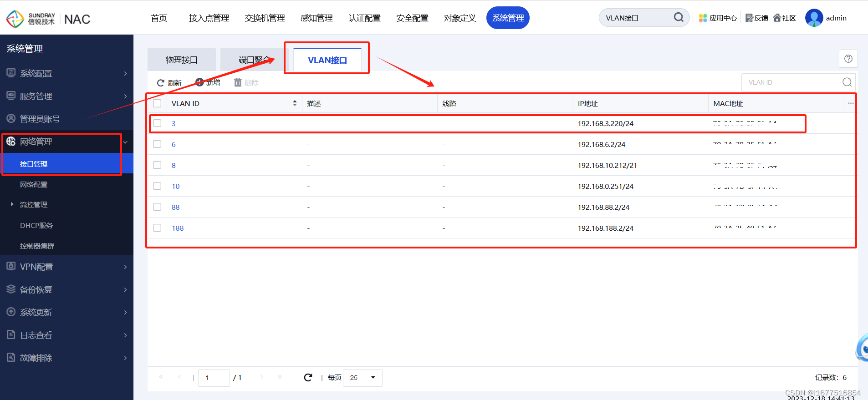Screen dimensions: 868x400
Task: Open the 每页 25 page size dropdown
Action: [363, 378]
